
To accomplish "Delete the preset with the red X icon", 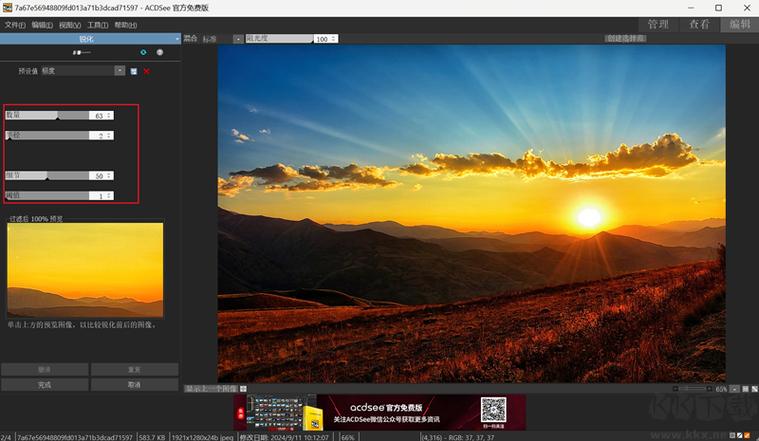I will [x=147, y=71].
